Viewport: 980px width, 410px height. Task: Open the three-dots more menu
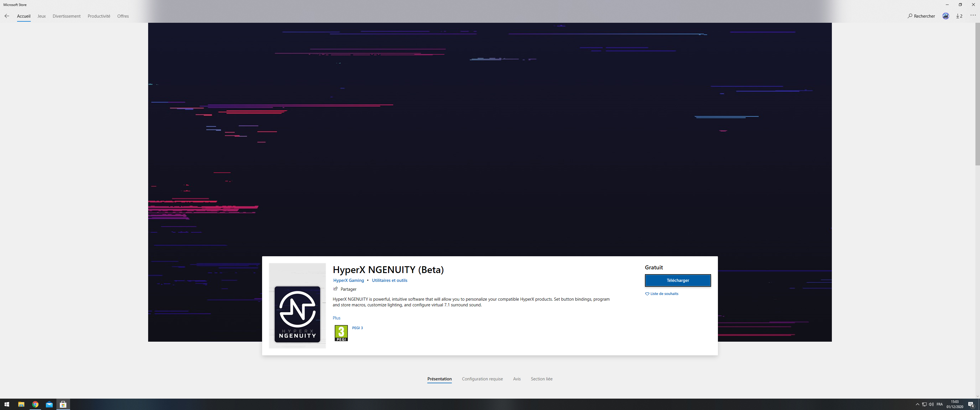[973, 16]
